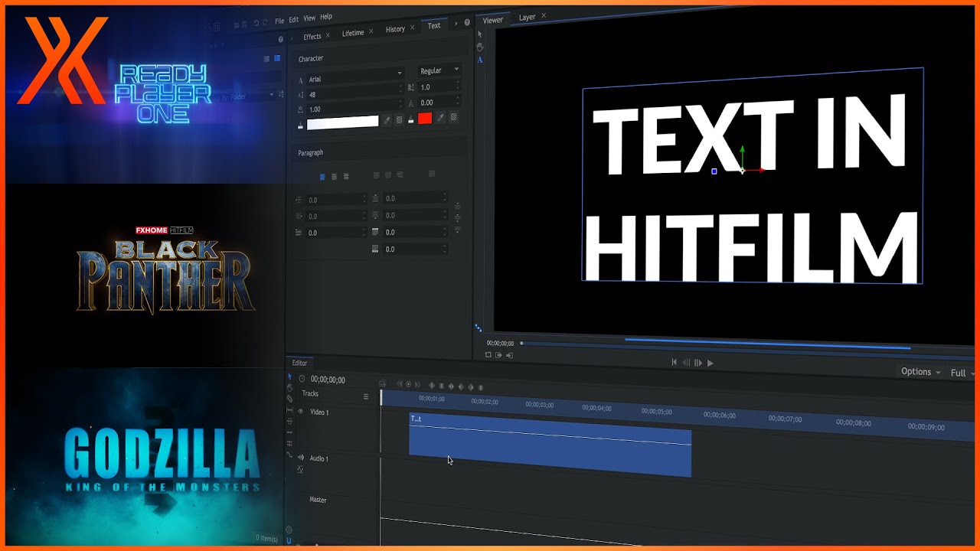Jump to next keyframe in Editor toolbar
This screenshot has height=551, width=980.
point(418,384)
